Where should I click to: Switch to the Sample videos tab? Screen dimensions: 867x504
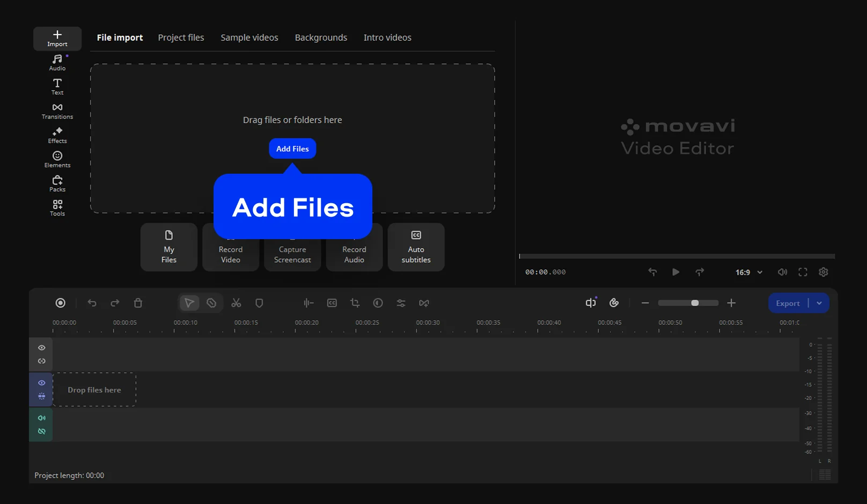click(249, 38)
